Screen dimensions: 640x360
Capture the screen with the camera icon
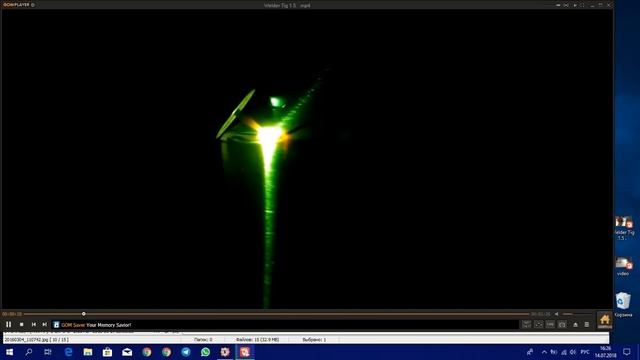tap(562, 324)
